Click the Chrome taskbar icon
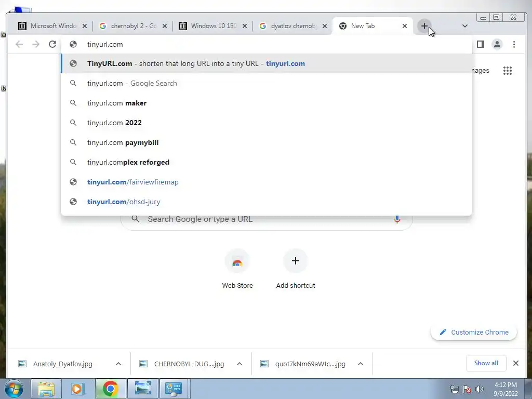 click(x=110, y=389)
